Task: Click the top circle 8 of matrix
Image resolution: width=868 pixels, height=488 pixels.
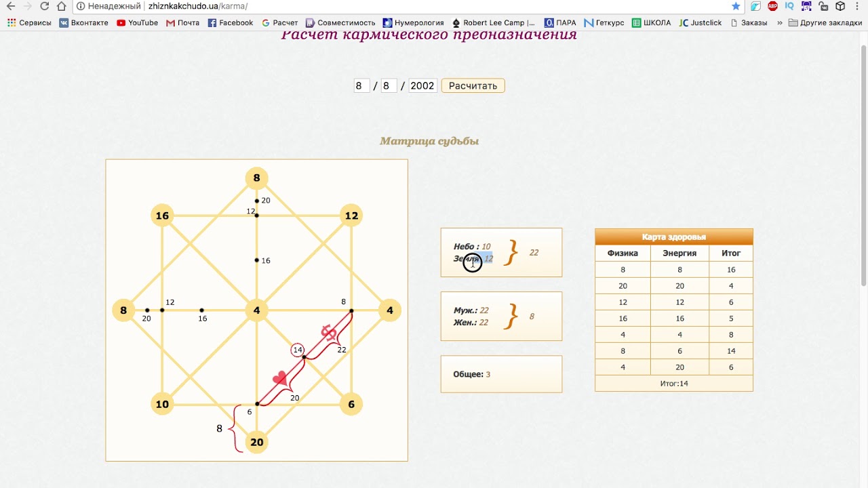Action: 256,178
